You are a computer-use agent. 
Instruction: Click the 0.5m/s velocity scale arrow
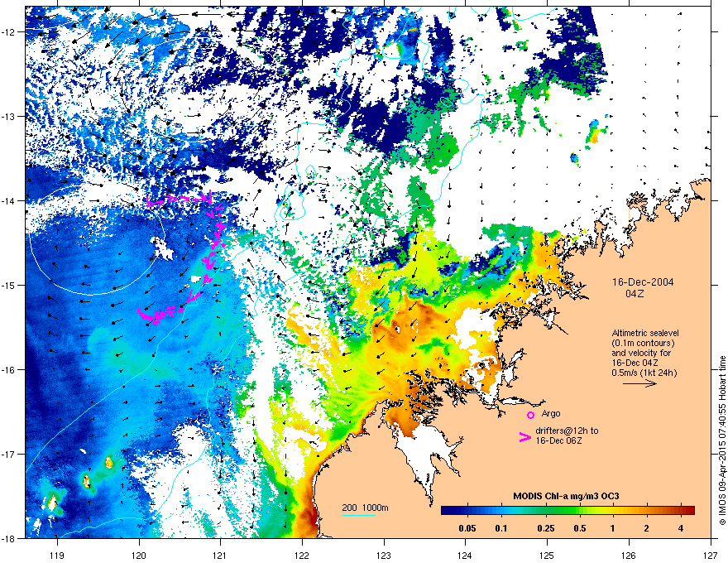pos(639,383)
